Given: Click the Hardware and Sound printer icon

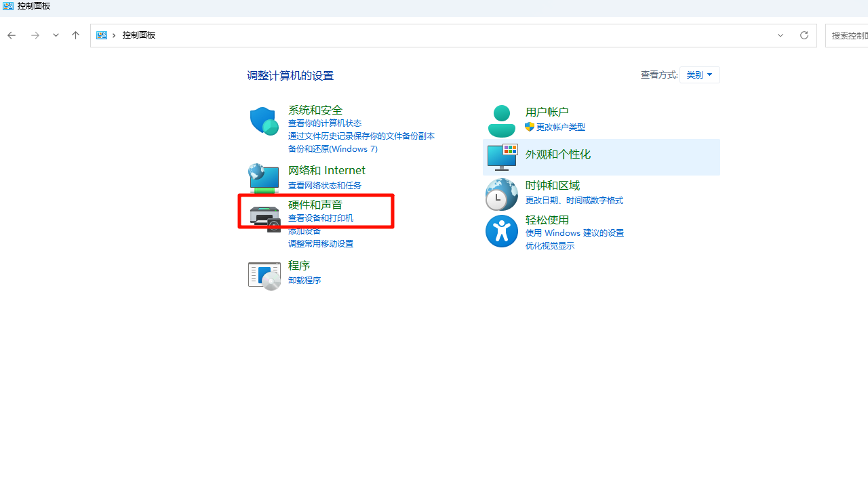Looking at the screenshot, I should pyautogui.click(x=264, y=218).
